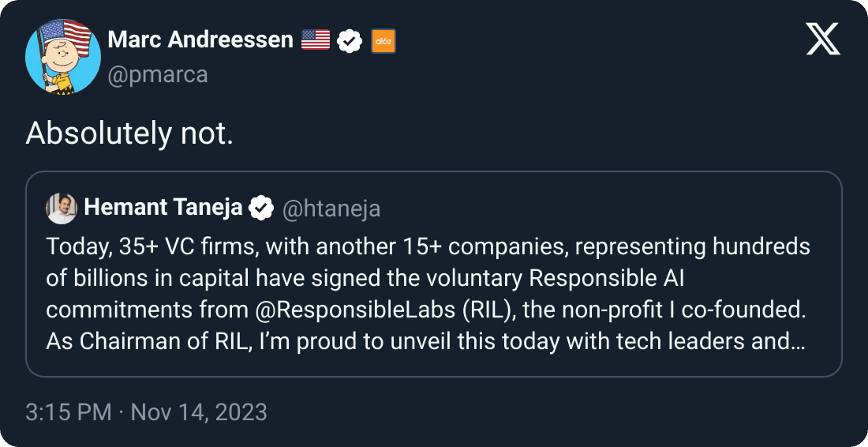Open Hemant Taneja's small profile picture
The height and width of the screenshot is (447, 868).
(62, 208)
